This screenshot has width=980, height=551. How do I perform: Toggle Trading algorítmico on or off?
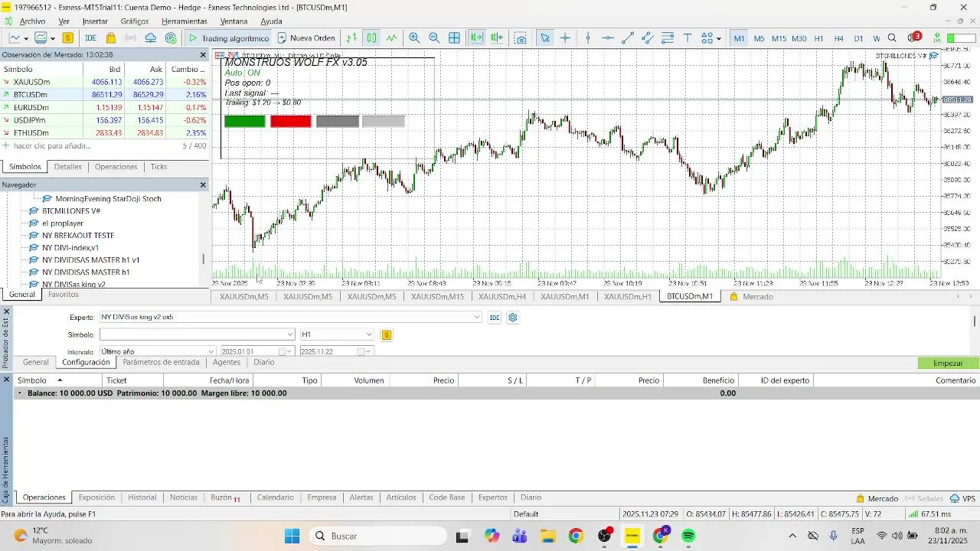pyautogui.click(x=228, y=37)
